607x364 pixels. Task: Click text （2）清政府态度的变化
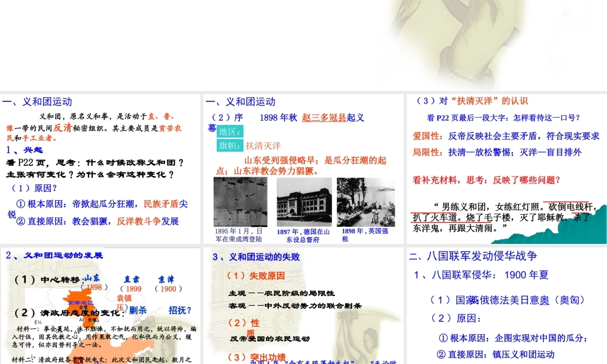69,312
